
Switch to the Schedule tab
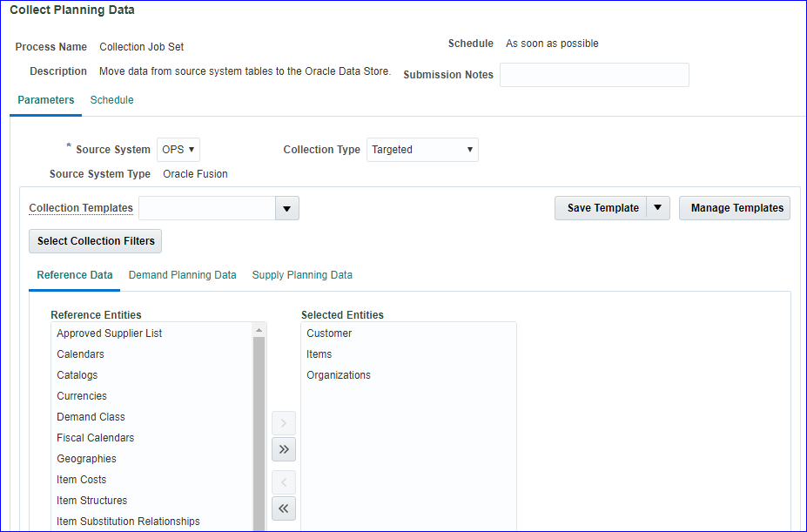pyautogui.click(x=111, y=100)
